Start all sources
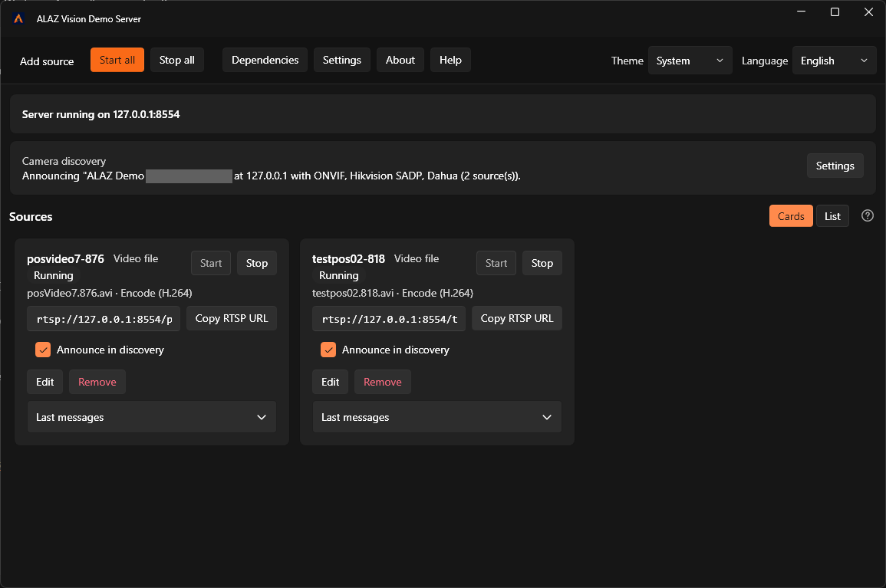This screenshot has width=886, height=588. coord(117,60)
